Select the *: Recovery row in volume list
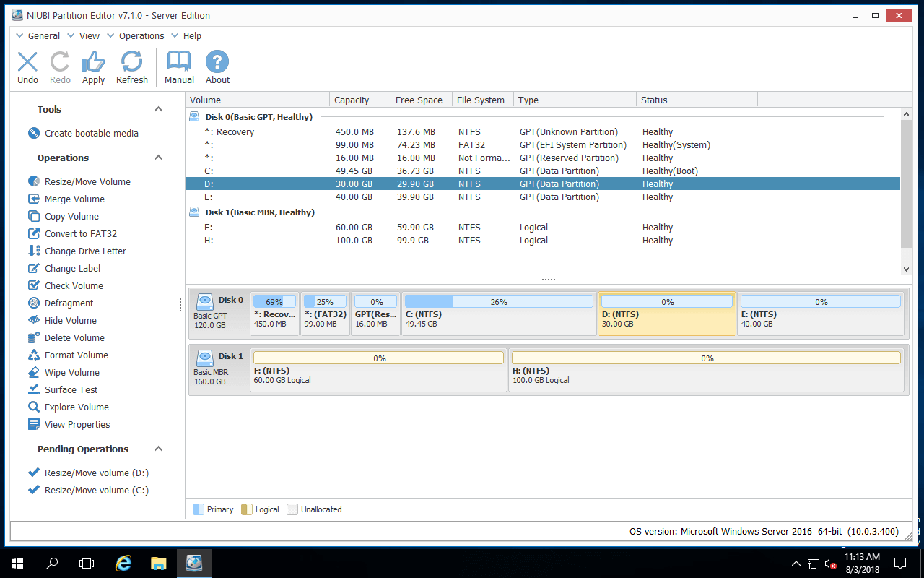 click(x=543, y=131)
